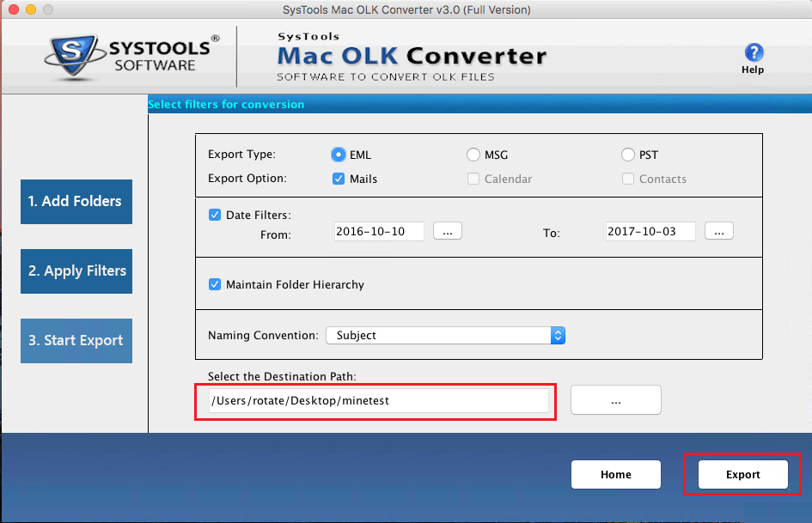Select PST export type

pos(627,155)
